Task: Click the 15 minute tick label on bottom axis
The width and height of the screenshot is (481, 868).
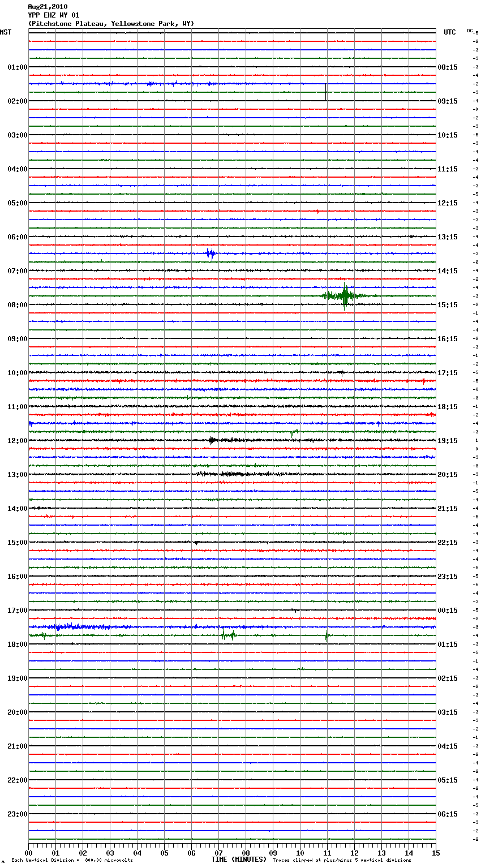Action: pos(436,853)
